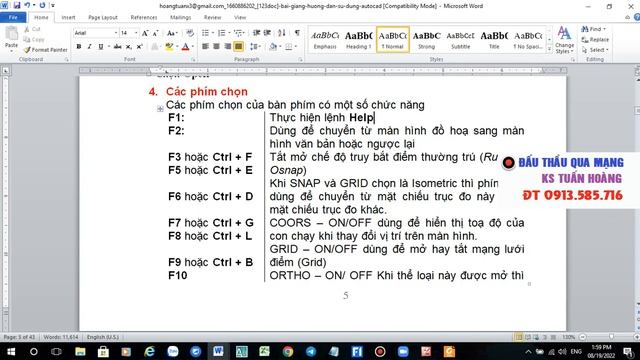Expand the Styles gallery
This screenshot has width=640, height=360.
pyautogui.click(x=549, y=49)
